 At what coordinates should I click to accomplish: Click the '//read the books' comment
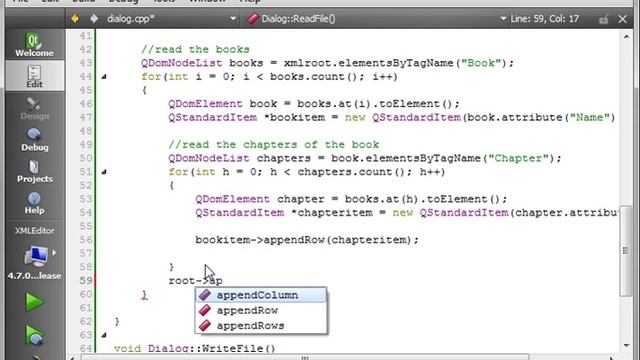(x=195, y=49)
